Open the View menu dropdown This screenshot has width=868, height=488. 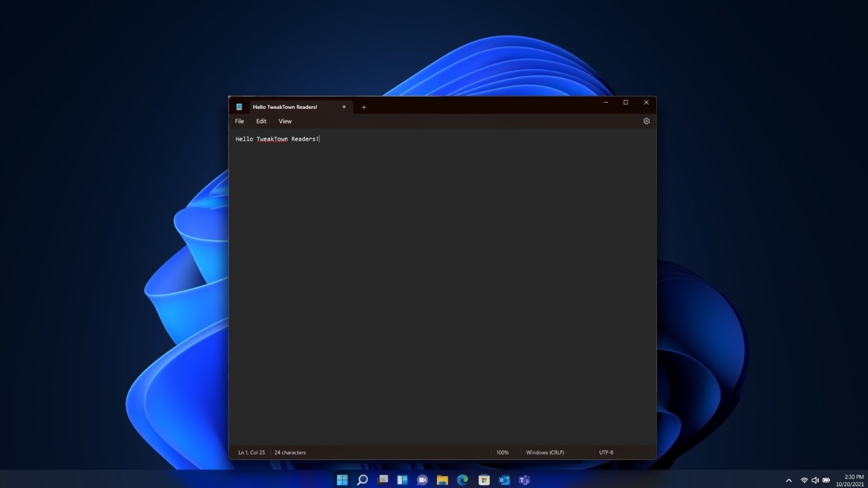285,121
